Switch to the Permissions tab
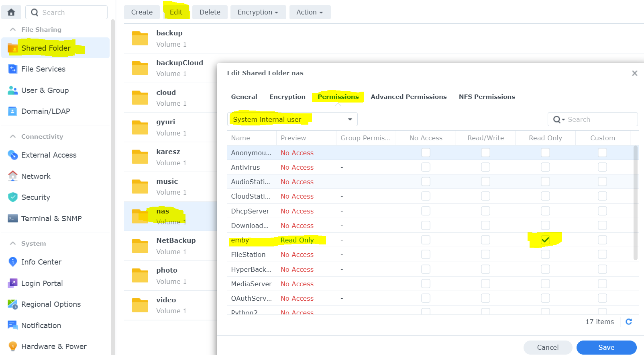 [x=338, y=97]
